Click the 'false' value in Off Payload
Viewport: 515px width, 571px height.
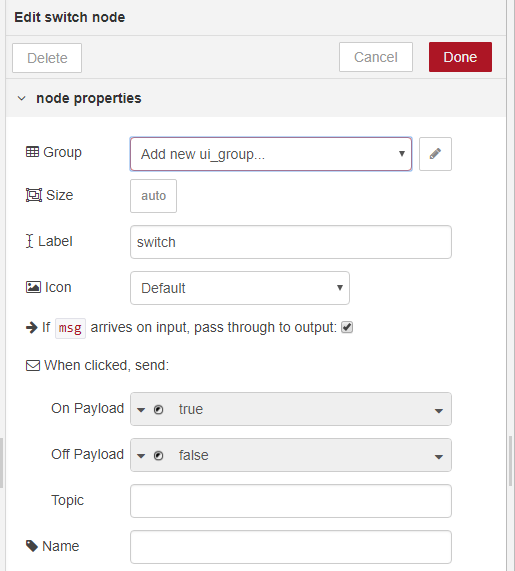pos(193,455)
